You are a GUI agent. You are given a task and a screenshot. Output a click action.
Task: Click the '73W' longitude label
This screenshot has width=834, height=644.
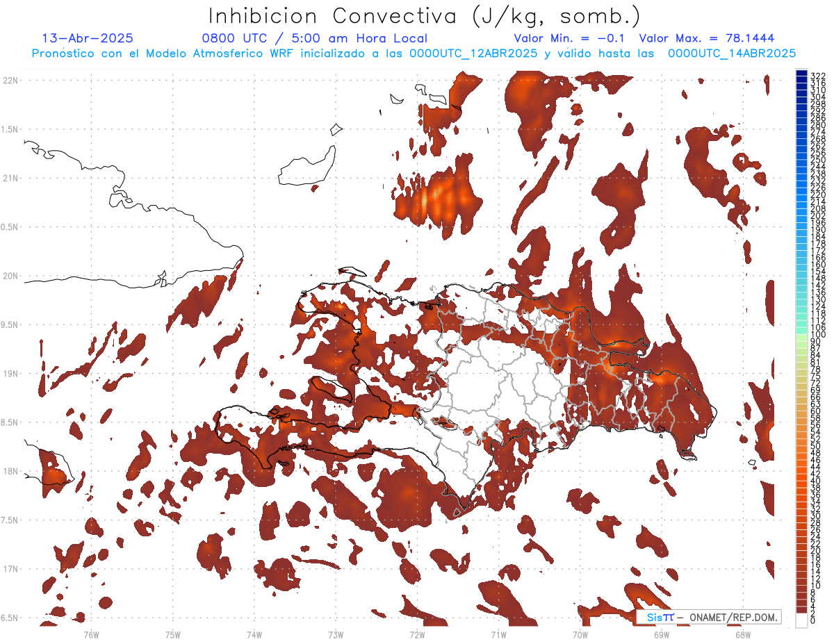coord(336,634)
